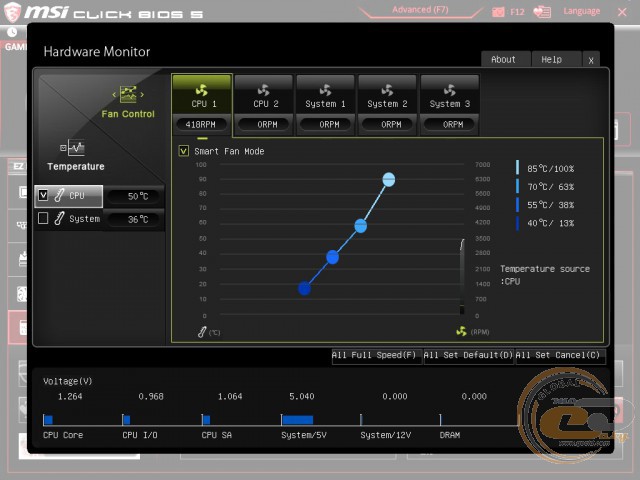
Task: Click the CPU SA voltage bar
Action: pos(206,420)
